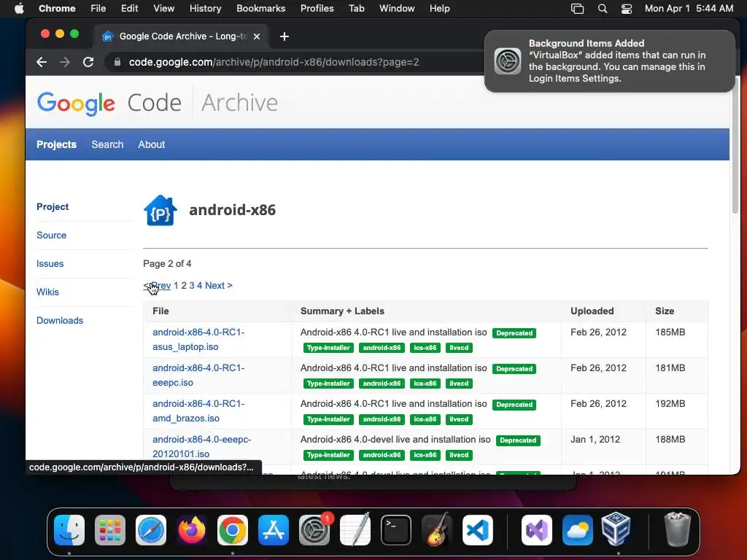Open Visual Studio (purple) in the Dock

click(537, 530)
